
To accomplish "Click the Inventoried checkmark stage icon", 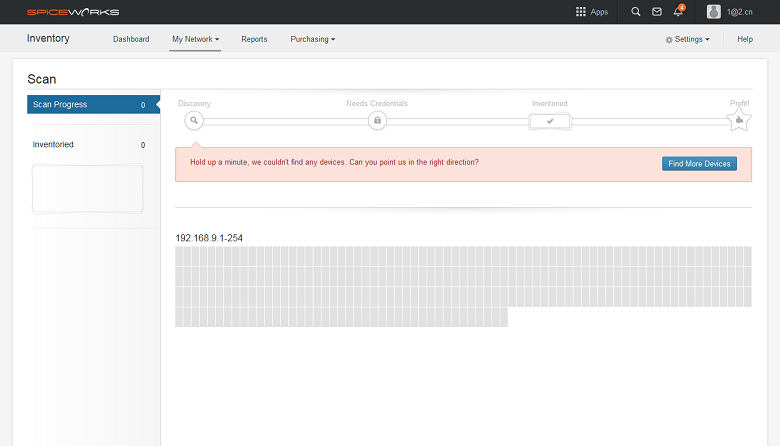I will tap(550, 121).
